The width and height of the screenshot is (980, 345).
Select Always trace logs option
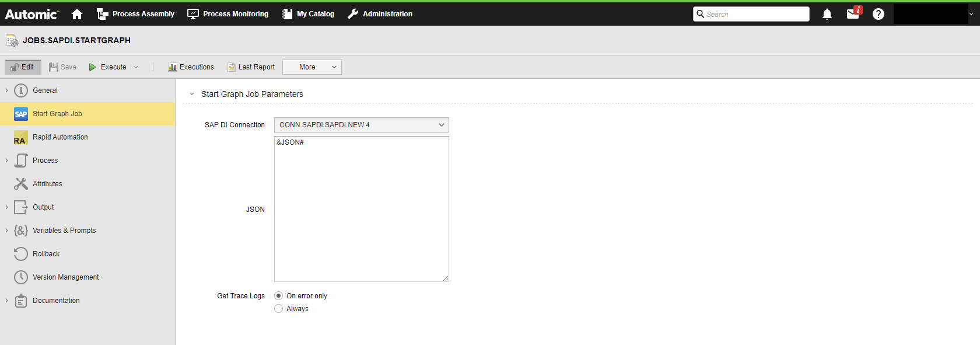(279, 309)
